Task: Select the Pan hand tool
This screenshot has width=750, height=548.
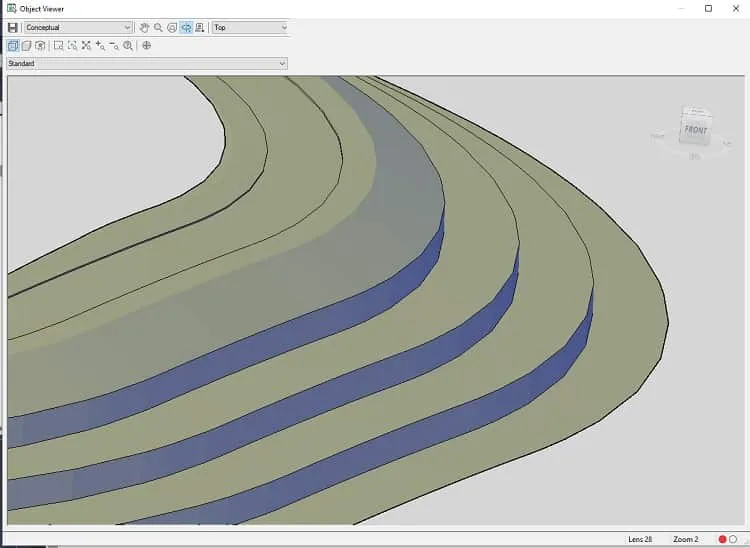Action: pos(144,28)
